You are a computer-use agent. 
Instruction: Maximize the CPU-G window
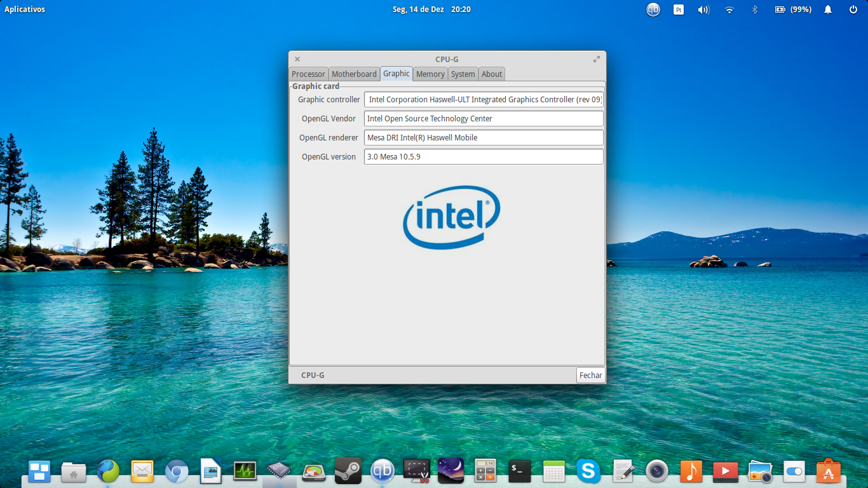pos(596,59)
